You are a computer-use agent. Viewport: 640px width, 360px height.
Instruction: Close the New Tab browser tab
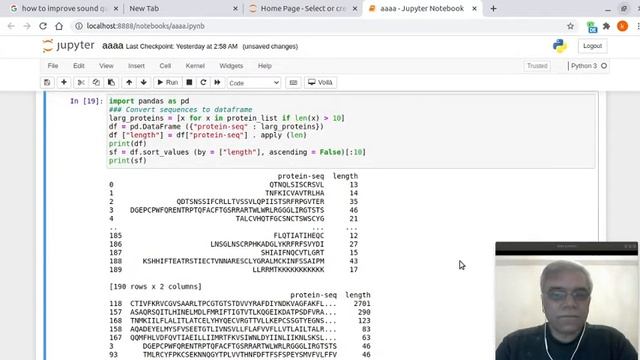point(235,9)
